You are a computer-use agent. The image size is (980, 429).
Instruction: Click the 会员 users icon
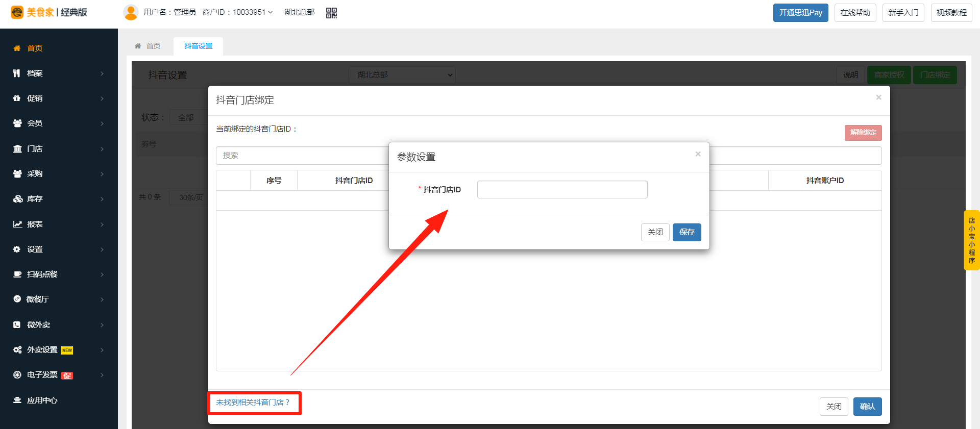17,123
